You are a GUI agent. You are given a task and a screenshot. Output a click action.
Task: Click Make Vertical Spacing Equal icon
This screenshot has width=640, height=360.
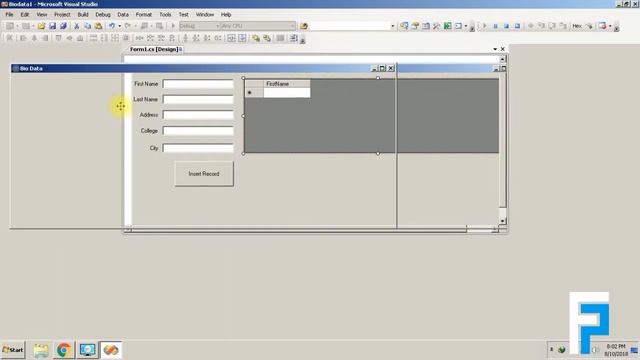tap(185, 38)
